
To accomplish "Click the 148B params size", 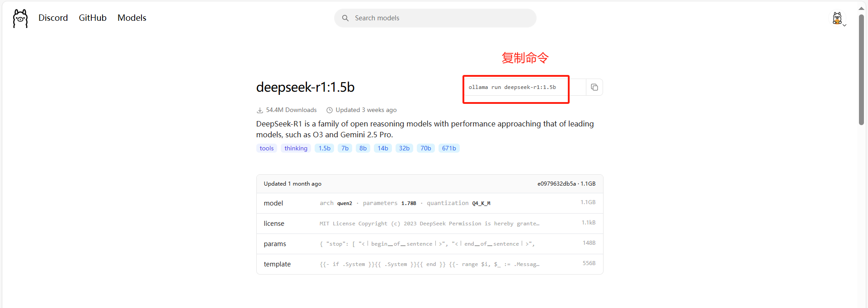I will 589,243.
